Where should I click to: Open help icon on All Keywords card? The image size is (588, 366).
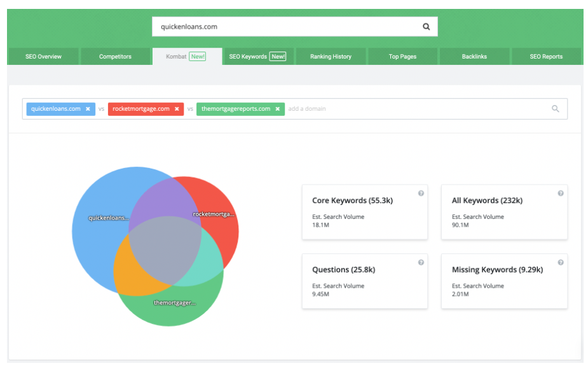pos(560,194)
